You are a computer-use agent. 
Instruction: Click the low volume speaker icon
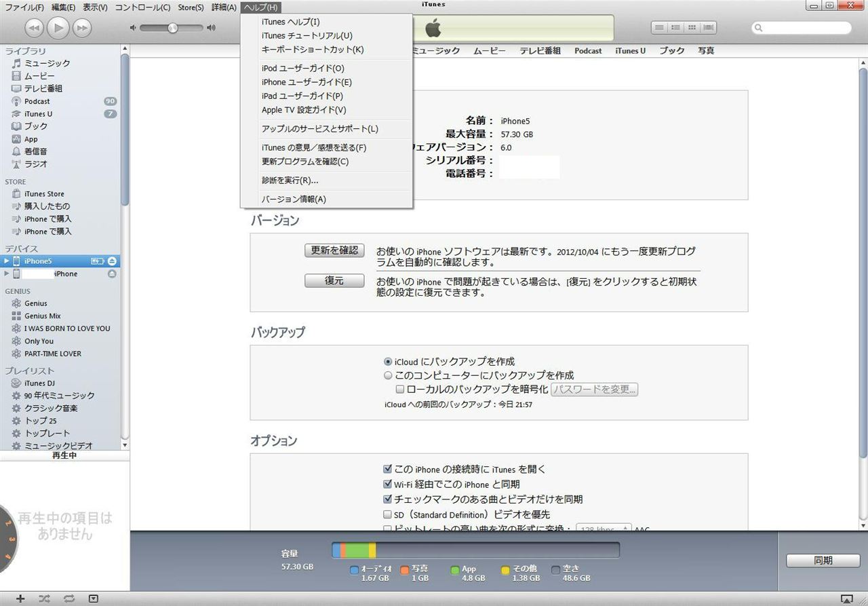[133, 28]
